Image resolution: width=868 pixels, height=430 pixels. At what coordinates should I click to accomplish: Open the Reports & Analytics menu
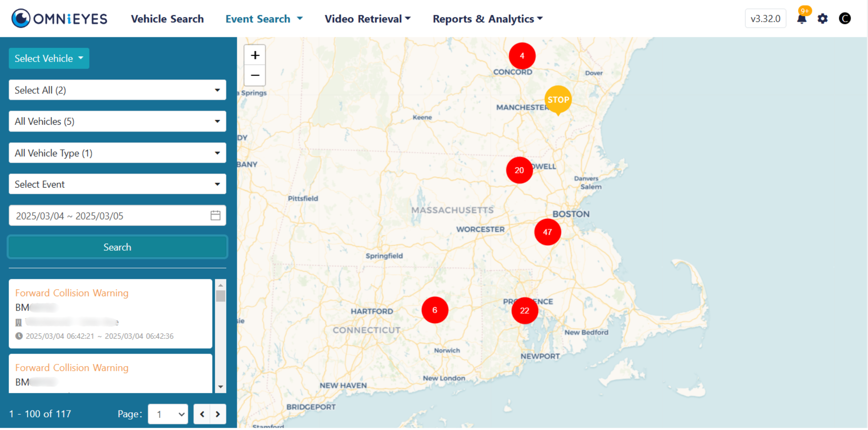(x=487, y=19)
